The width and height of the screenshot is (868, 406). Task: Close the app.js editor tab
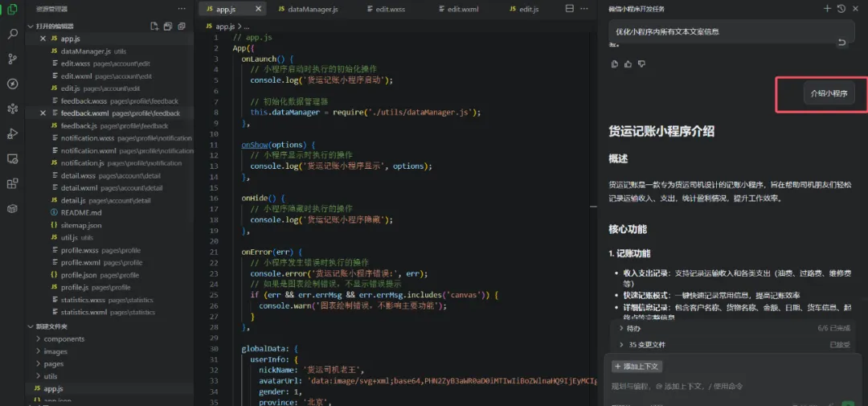[x=258, y=9]
